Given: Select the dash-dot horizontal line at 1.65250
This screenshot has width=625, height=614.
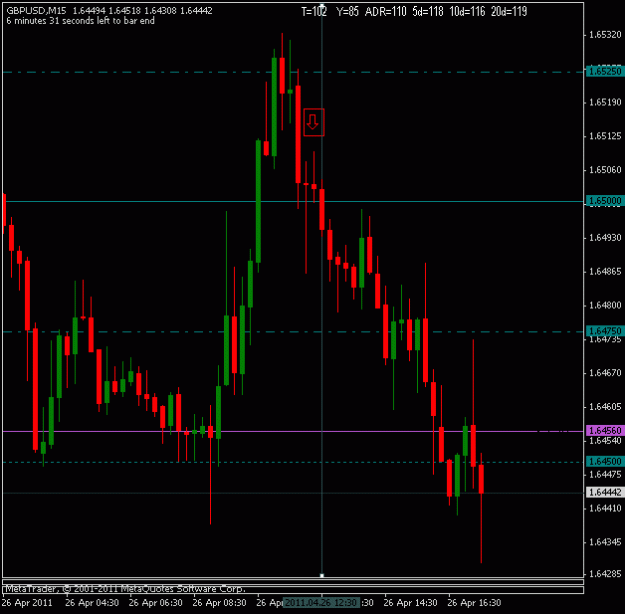Looking at the screenshot, I should coord(293,72).
